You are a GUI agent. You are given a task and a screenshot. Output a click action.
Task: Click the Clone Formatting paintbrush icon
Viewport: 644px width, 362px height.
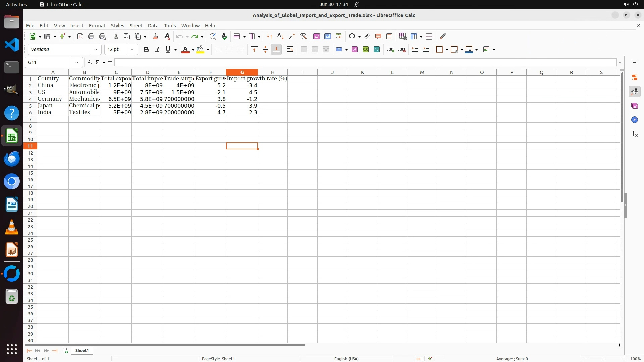(x=155, y=36)
